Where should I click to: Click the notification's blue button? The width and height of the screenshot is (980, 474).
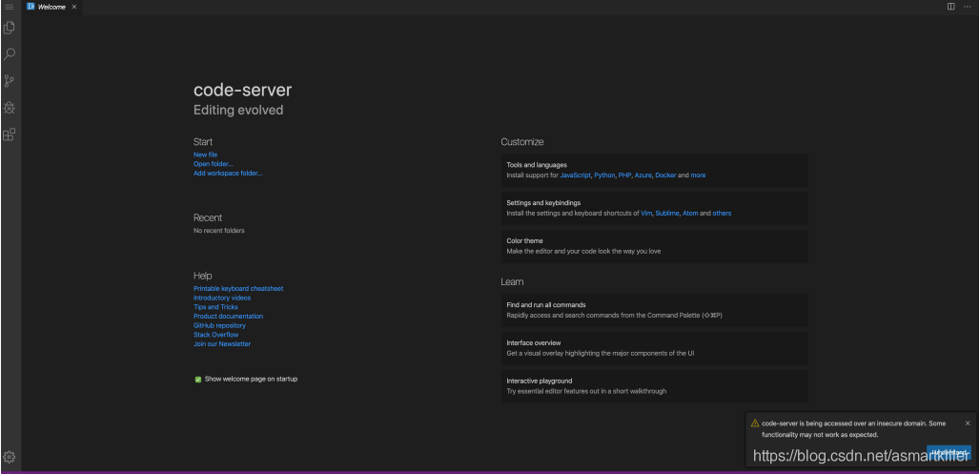point(949,453)
